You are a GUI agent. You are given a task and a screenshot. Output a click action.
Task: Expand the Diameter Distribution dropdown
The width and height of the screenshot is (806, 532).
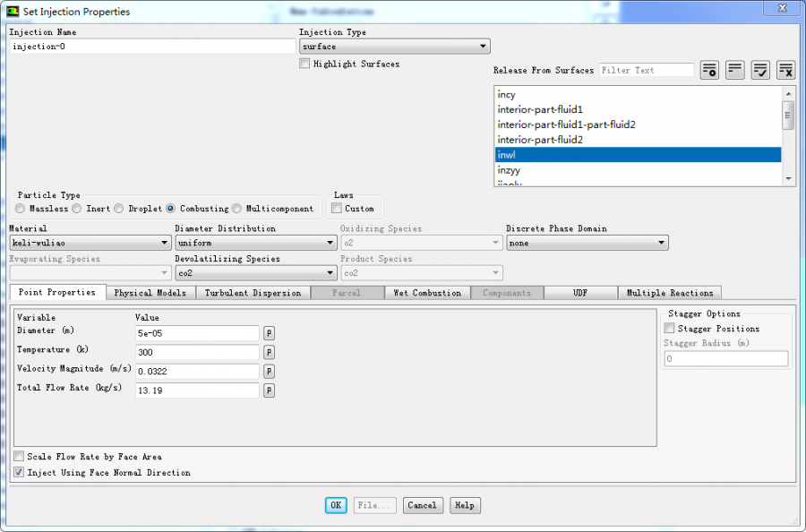[x=255, y=243]
